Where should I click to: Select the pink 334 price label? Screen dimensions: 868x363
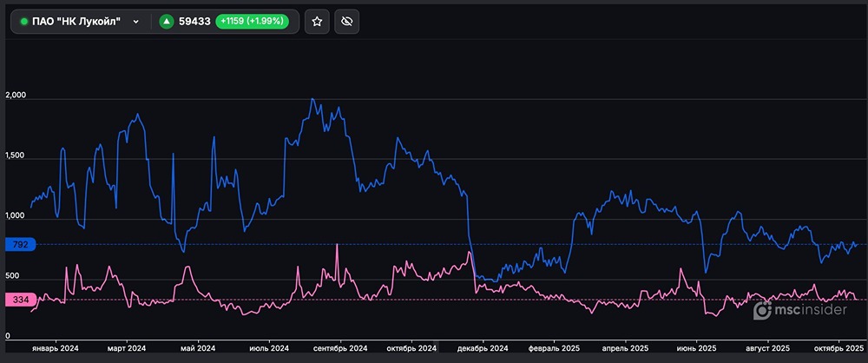point(20,300)
